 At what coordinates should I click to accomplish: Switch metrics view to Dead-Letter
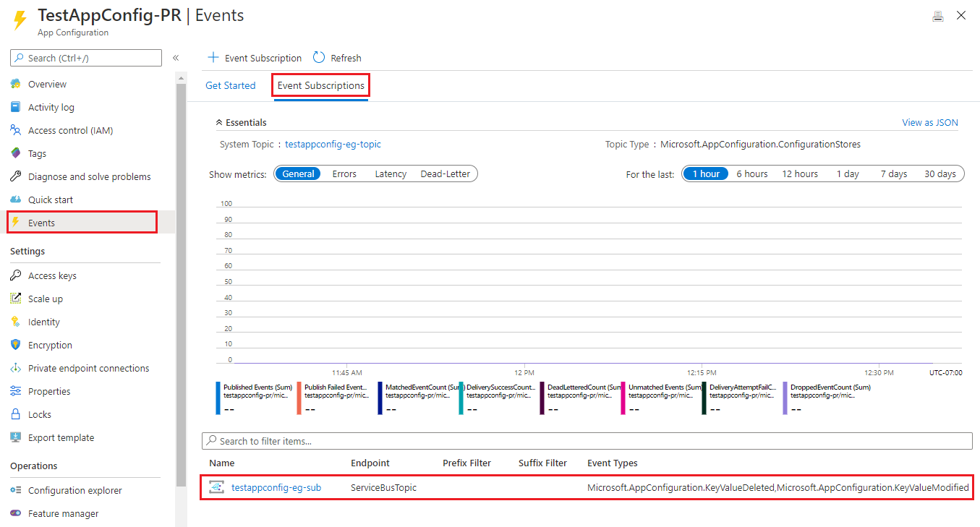[x=445, y=173]
